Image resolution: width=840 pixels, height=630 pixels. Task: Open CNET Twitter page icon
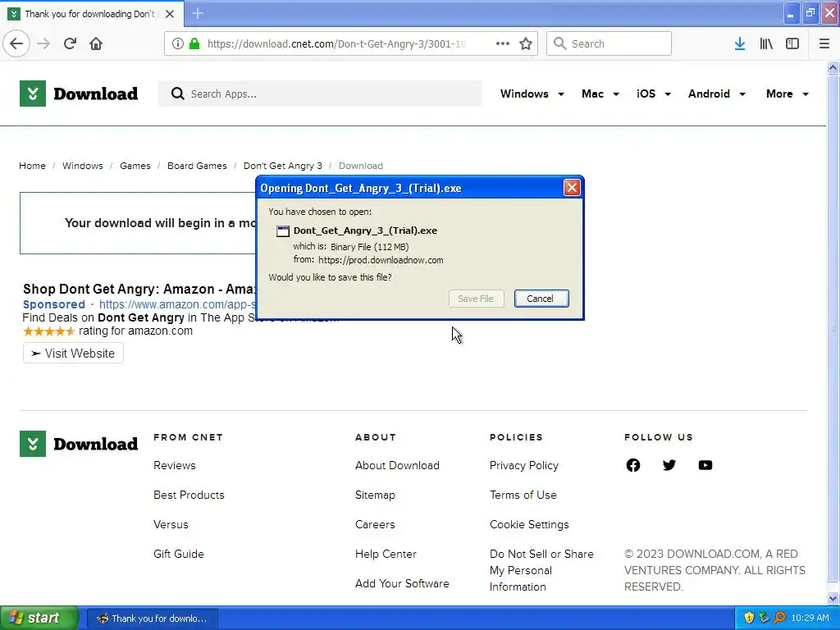669,465
